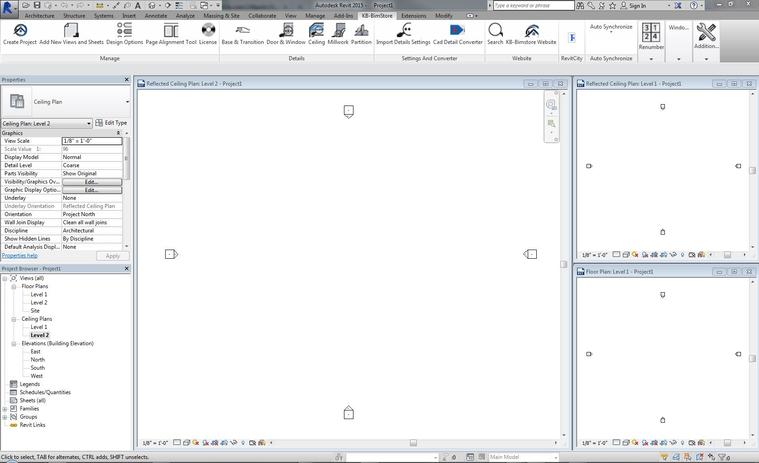Click the Edit Type button
The height and width of the screenshot is (463, 759).
click(x=112, y=123)
